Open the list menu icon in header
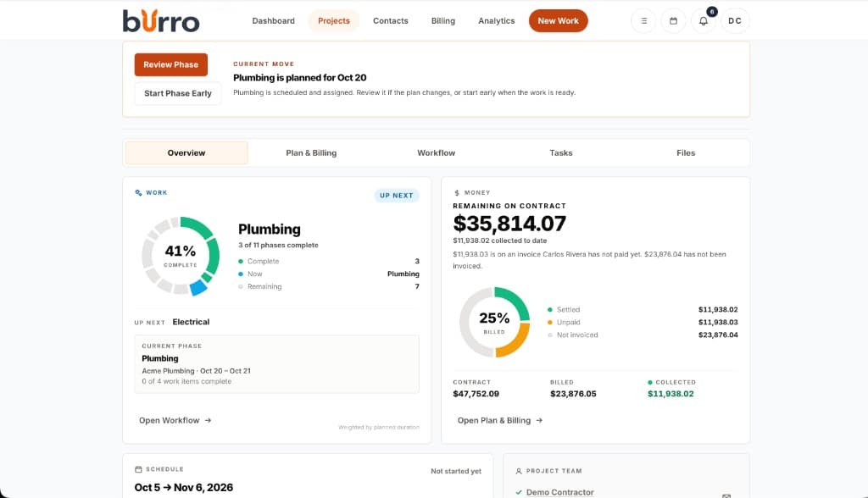The image size is (868, 498). coord(643,21)
